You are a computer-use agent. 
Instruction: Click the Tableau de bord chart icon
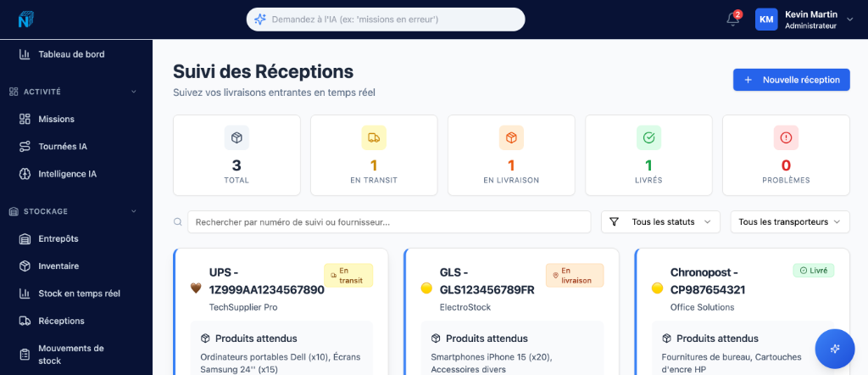[25, 54]
